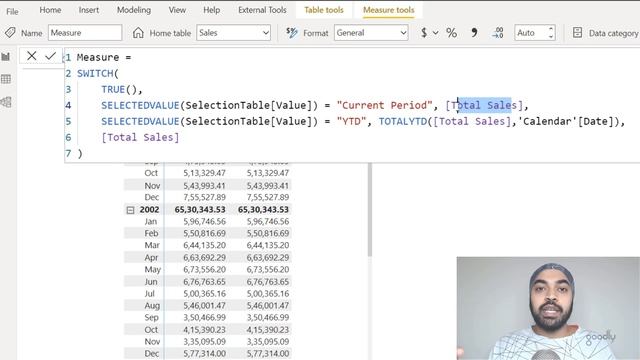
Task: Click the Data category icon
Action: click(x=577, y=33)
